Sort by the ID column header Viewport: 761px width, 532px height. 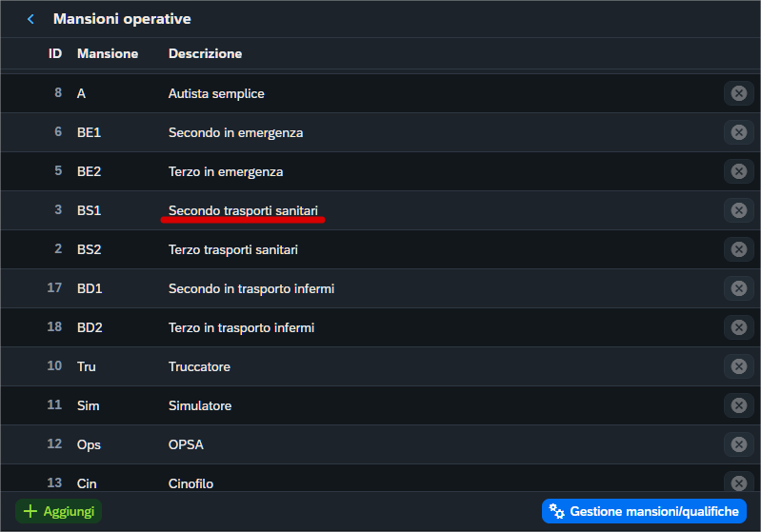tap(55, 53)
